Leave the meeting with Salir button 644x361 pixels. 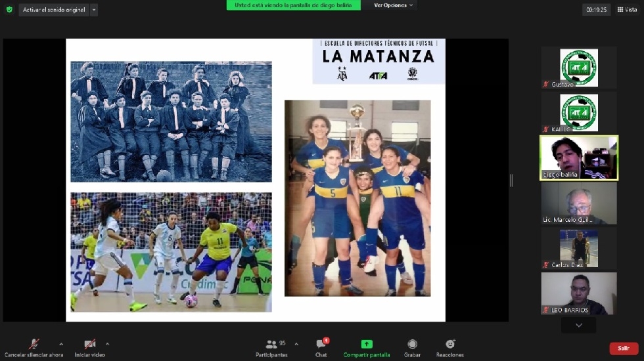(x=623, y=349)
